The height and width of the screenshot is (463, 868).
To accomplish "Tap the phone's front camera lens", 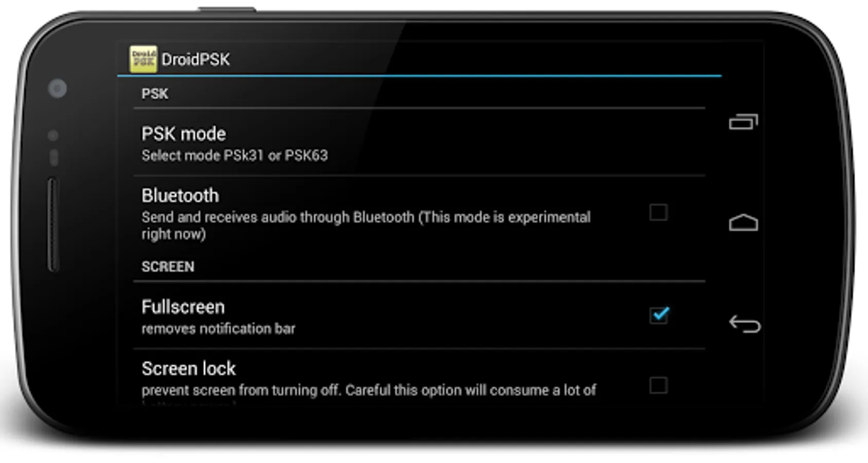I will tap(58, 88).
